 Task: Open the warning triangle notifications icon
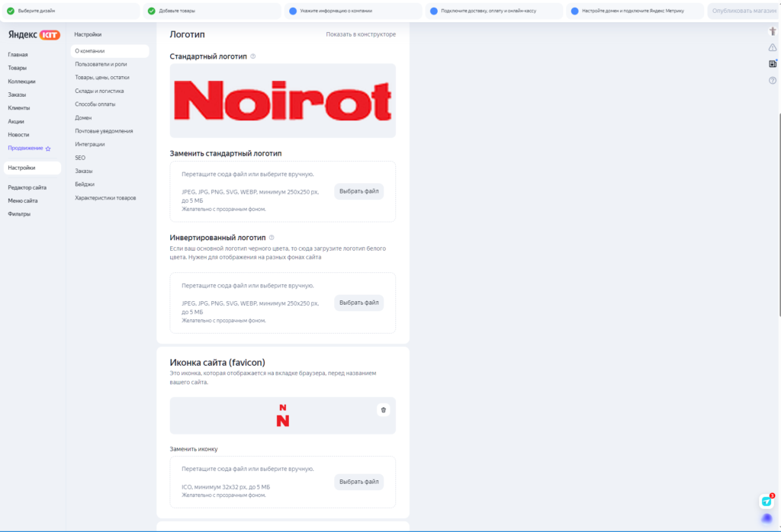(773, 48)
